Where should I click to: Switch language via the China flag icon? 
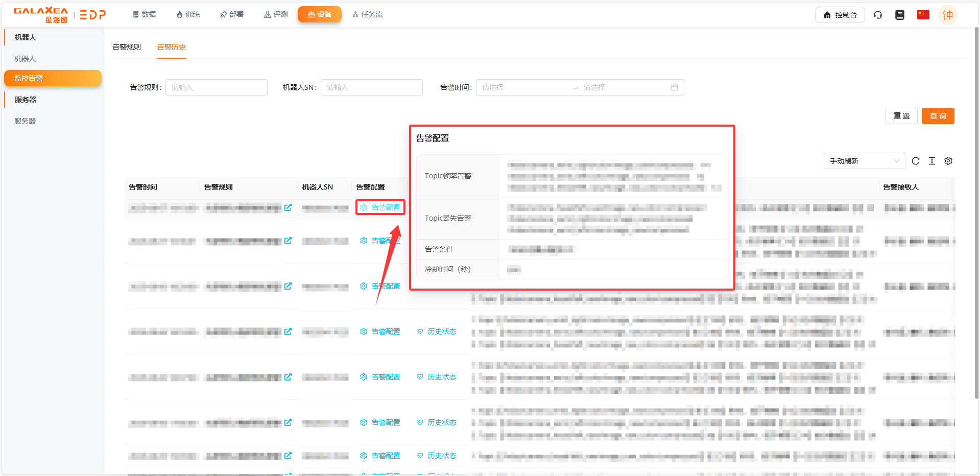[923, 15]
